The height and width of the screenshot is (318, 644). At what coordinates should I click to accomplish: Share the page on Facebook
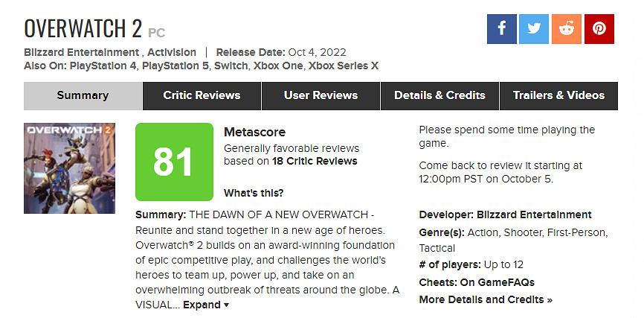tap(502, 28)
